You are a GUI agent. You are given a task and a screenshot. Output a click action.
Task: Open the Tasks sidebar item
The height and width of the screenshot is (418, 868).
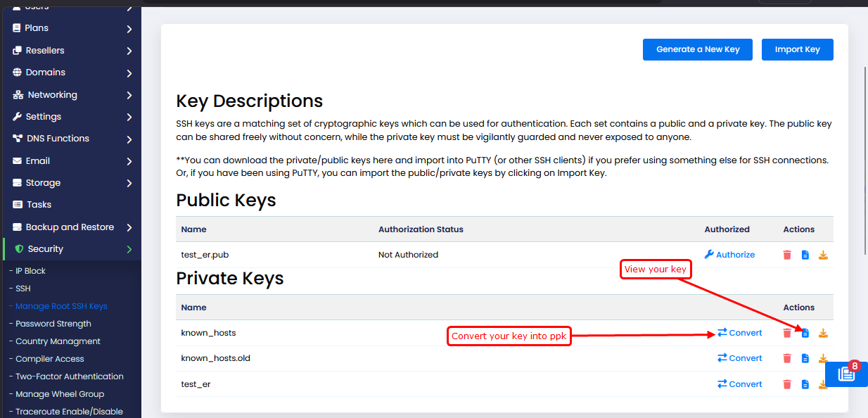coord(39,205)
